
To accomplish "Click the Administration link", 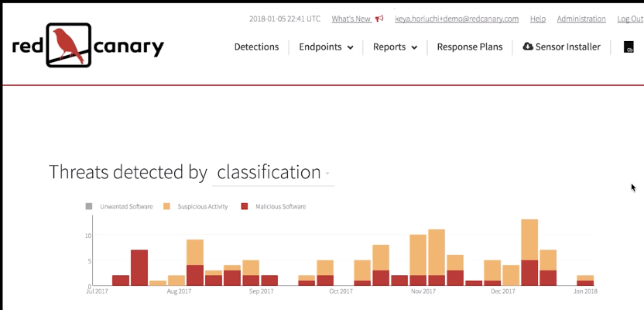I will tap(581, 19).
